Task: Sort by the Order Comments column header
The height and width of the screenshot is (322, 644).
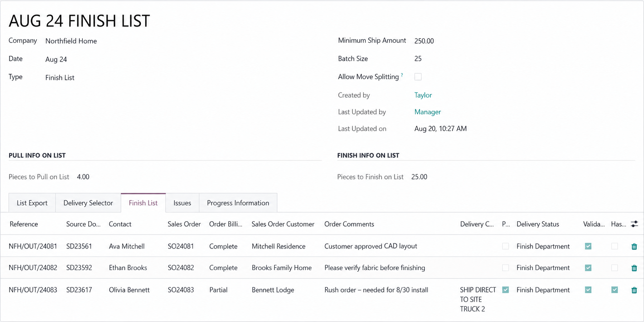Action: tap(349, 224)
